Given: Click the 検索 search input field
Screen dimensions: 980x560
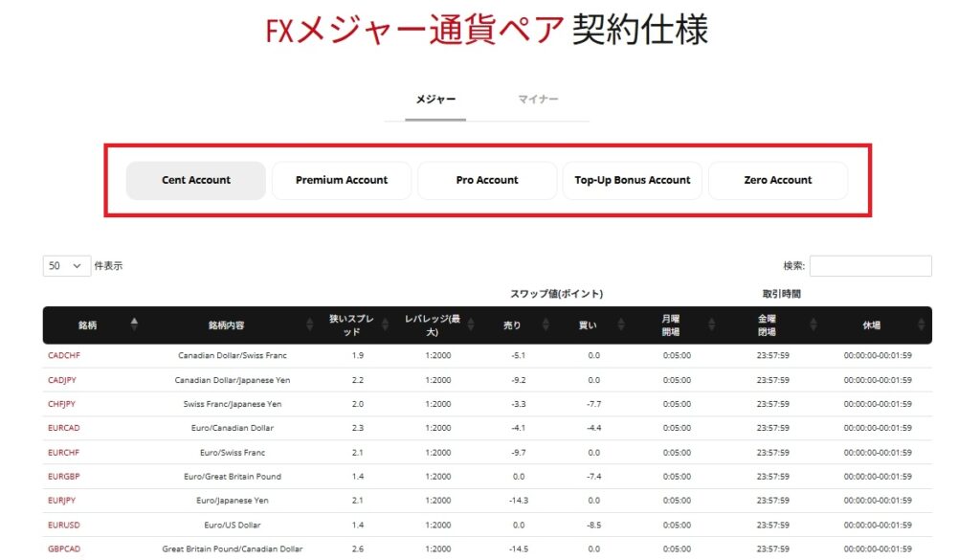Looking at the screenshot, I should tap(870, 266).
